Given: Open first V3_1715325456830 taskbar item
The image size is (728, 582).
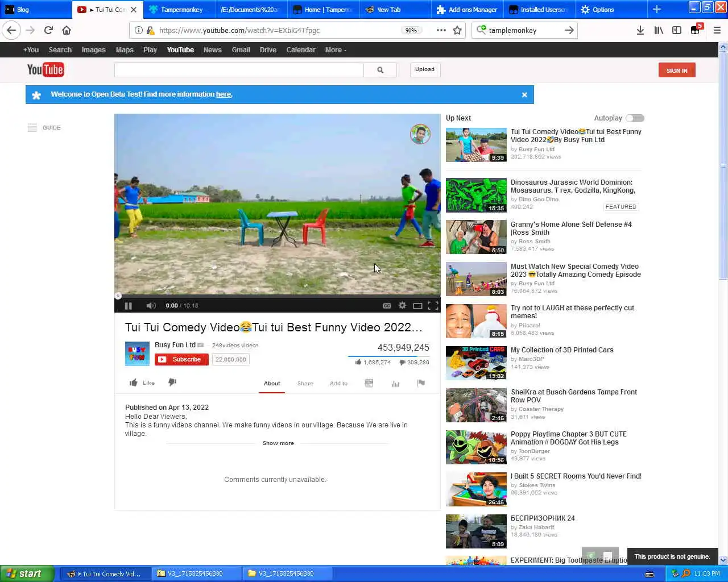Looking at the screenshot, I should [196, 573].
